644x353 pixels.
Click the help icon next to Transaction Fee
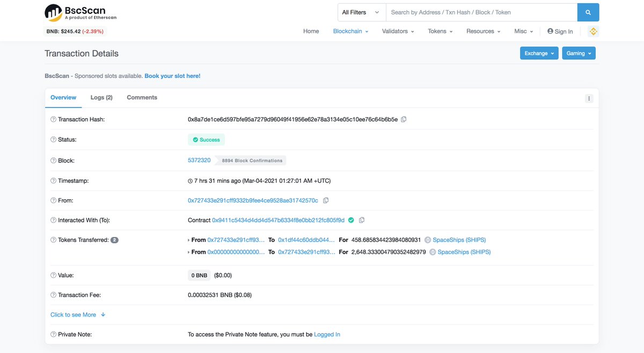[53, 295]
